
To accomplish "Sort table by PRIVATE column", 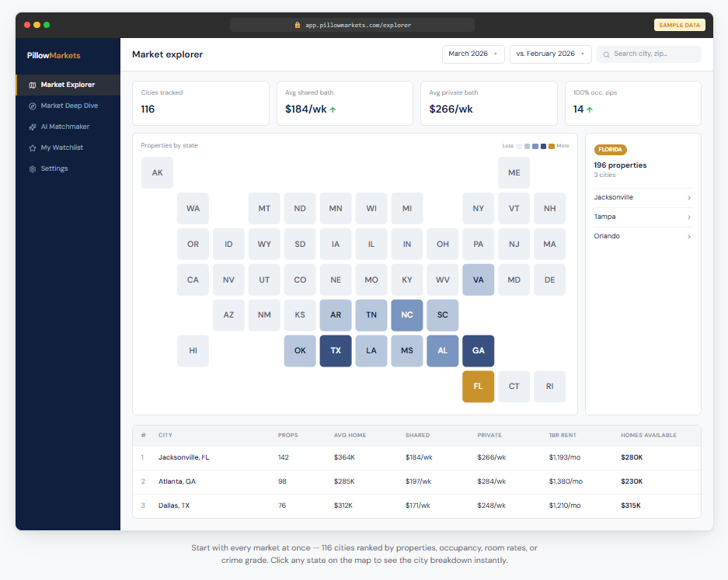I will point(489,436).
